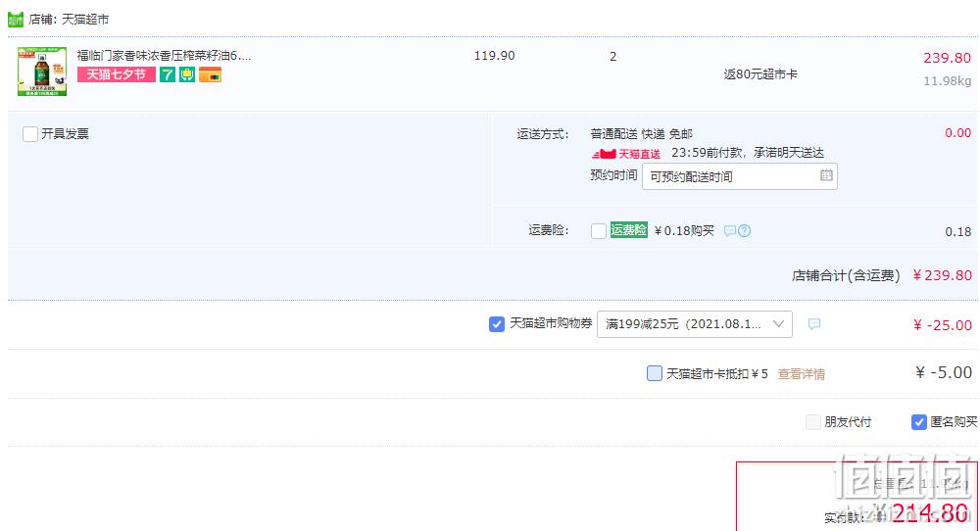The image size is (980, 531).
Task: Click the 店铺: 天猫超市 store name
Action: (x=69, y=20)
